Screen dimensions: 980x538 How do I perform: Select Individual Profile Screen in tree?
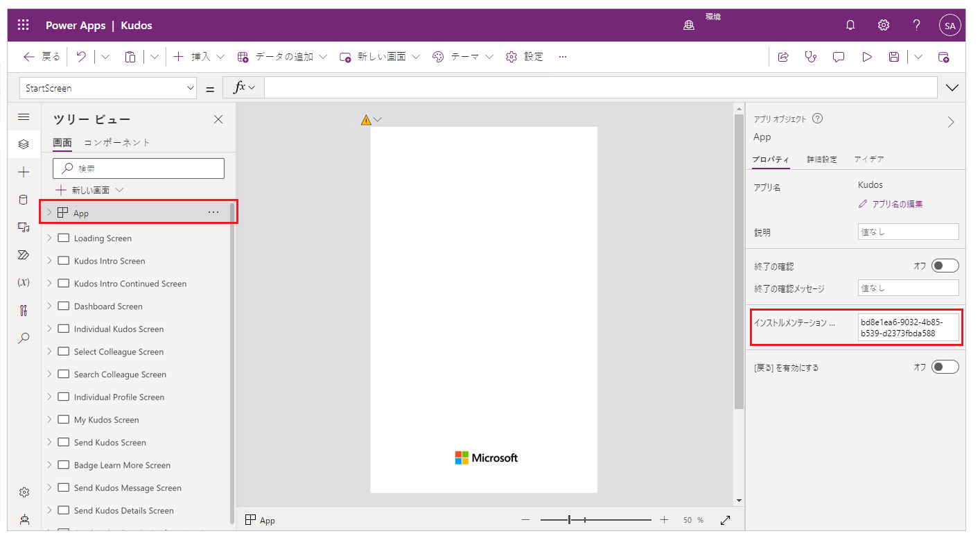tap(119, 397)
